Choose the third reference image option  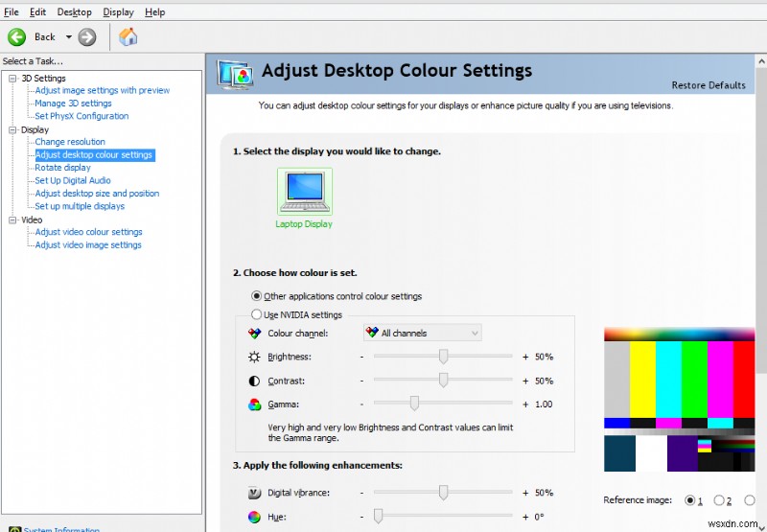pos(749,500)
